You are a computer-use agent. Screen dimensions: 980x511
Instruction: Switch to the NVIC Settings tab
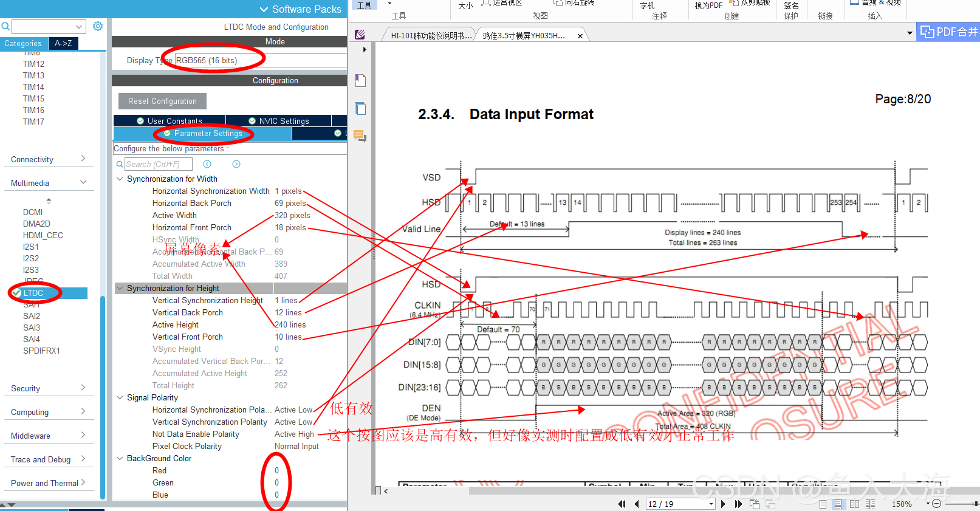(x=278, y=121)
